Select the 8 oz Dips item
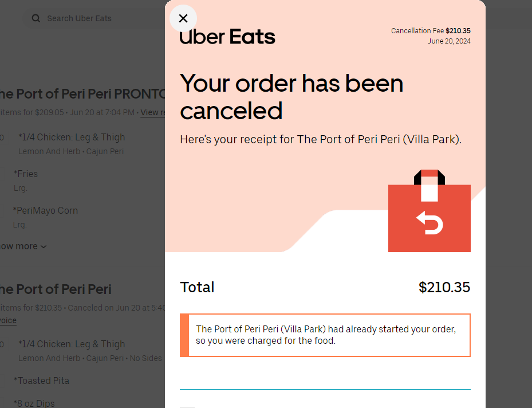532x408 pixels. pyautogui.click(x=36, y=403)
